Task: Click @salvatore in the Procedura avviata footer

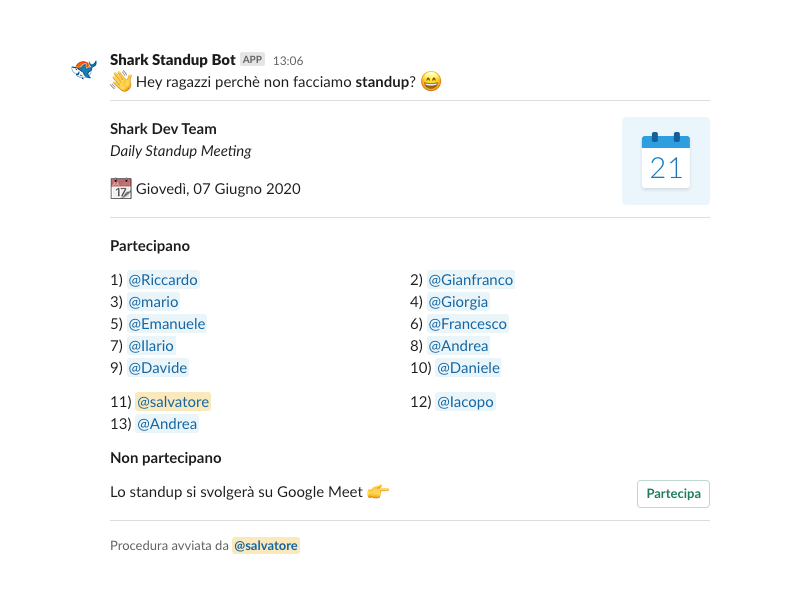Action: (266, 546)
